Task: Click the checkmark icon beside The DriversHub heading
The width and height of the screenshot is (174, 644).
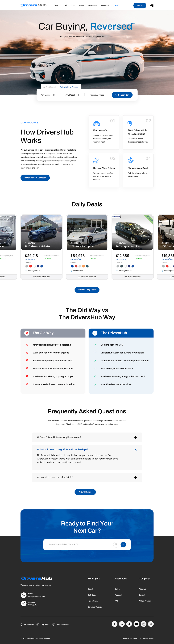Action: point(95,333)
